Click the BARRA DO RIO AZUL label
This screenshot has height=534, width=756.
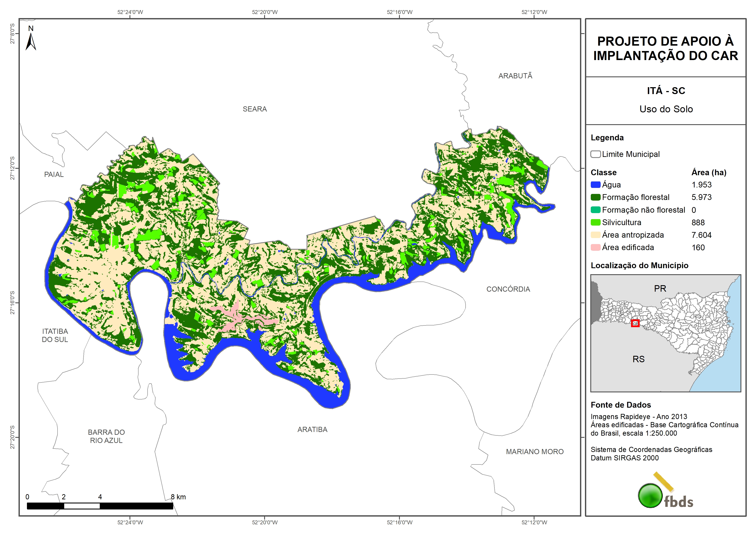point(106,436)
